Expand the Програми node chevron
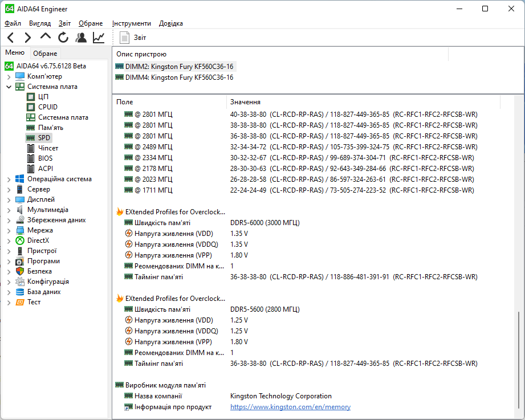This screenshot has width=525, height=420. [9, 262]
